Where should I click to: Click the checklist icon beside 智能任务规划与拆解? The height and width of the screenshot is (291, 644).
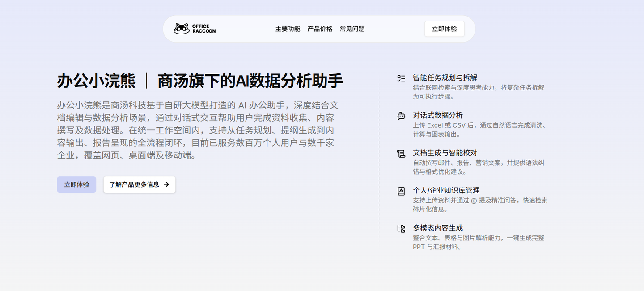(401, 78)
